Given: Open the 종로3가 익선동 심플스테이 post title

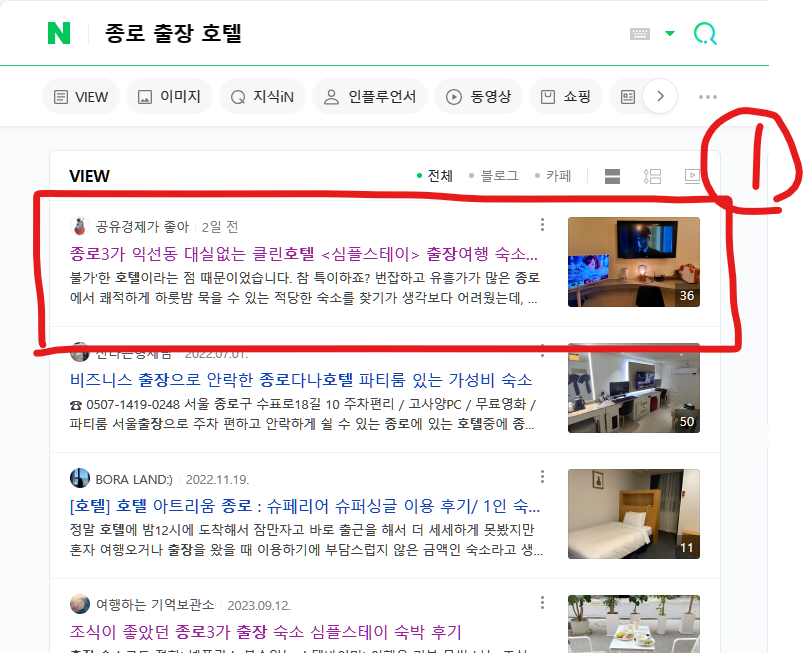Looking at the screenshot, I should [x=303, y=254].
